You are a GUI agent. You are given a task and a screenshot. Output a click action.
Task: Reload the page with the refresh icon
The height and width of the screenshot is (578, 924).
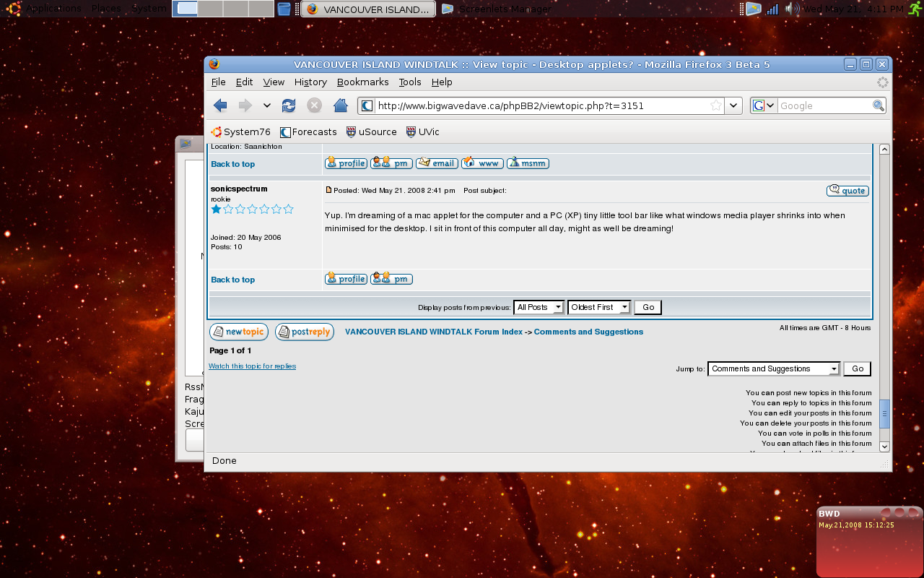289,105
